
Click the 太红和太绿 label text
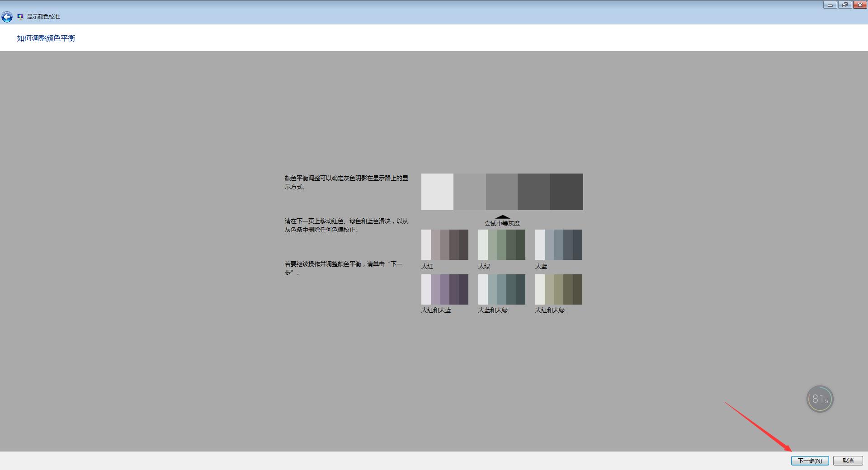point(550,310)
